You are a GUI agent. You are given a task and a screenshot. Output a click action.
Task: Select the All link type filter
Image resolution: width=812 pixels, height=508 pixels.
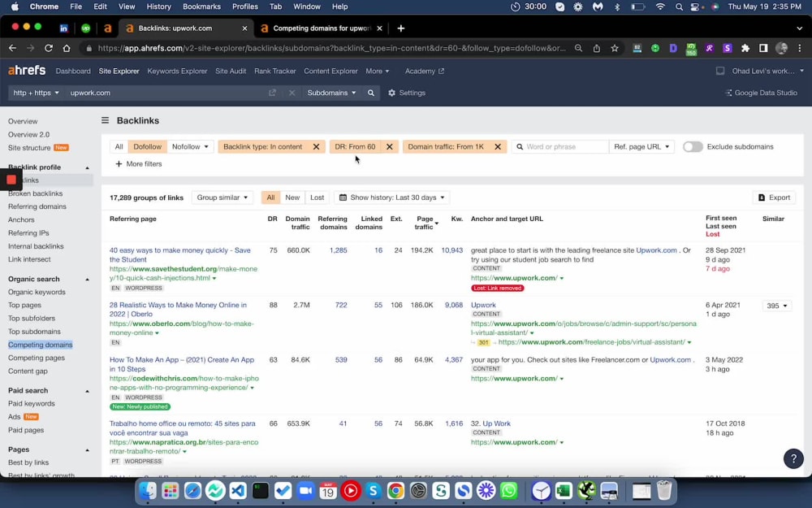(x=119, y=146)
